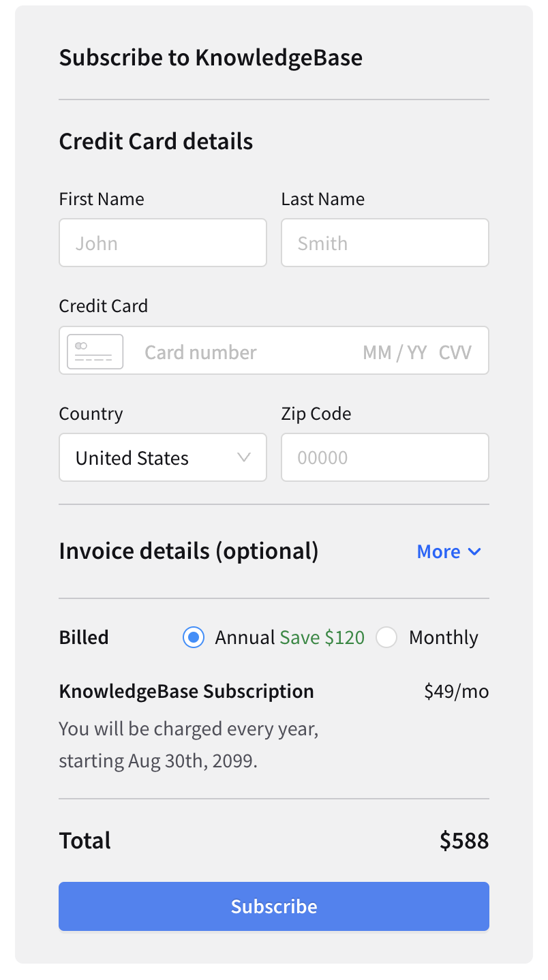548x980 pixels.
Task: Click the MM / YY expiry field
Action: pyautogui.click(x=395, y=352)
